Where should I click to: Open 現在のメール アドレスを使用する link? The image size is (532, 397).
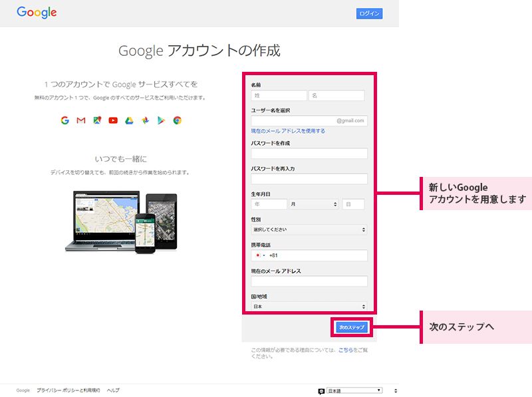pos(288,131)
